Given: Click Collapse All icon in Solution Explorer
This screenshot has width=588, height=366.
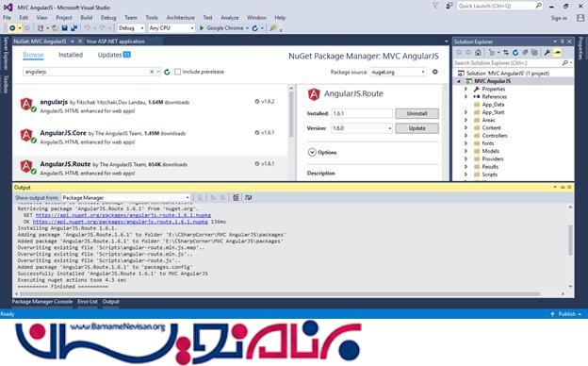Looking at the screenshot, I should pyautogui.click(x=526, y=53).
